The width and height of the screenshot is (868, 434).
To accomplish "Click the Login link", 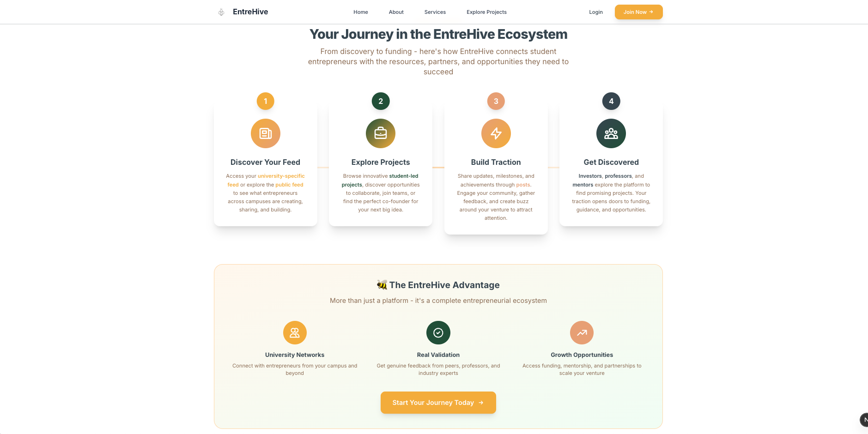I will (595, 12).
